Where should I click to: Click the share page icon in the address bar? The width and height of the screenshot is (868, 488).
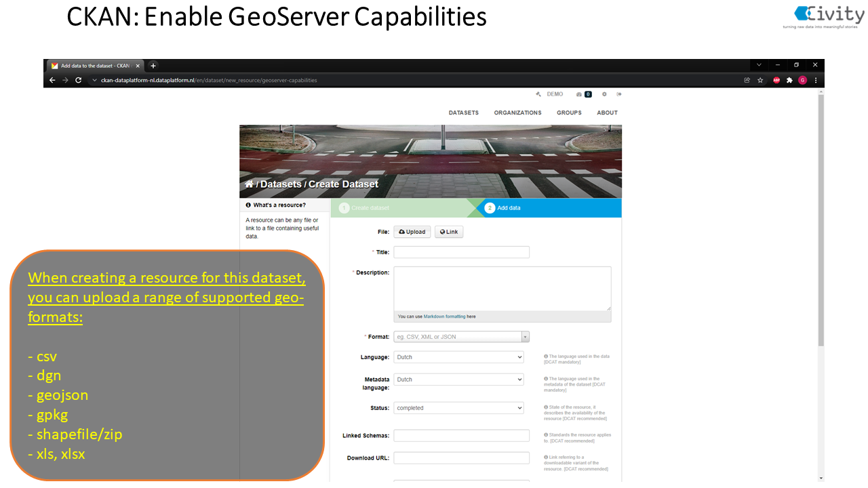tap(747, 80)
